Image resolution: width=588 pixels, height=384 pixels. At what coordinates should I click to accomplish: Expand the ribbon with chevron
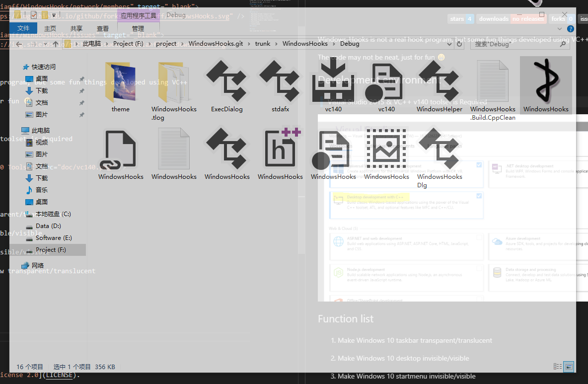pyautogui.click(x=560, y=29)
